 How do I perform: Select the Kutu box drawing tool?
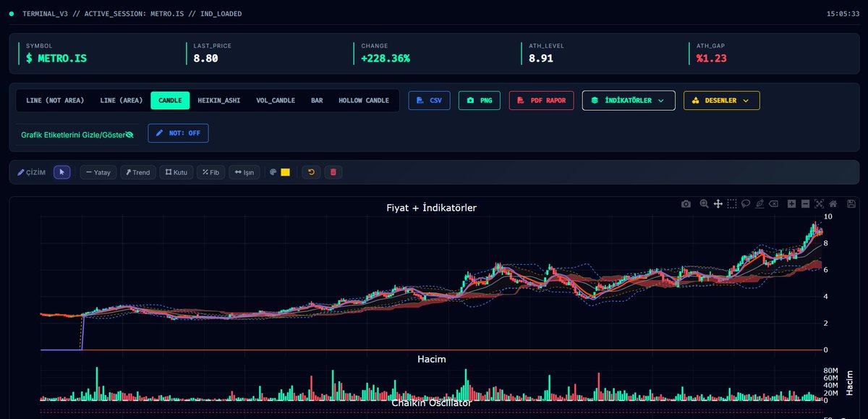pyautogui.click(x=176, y=172)
